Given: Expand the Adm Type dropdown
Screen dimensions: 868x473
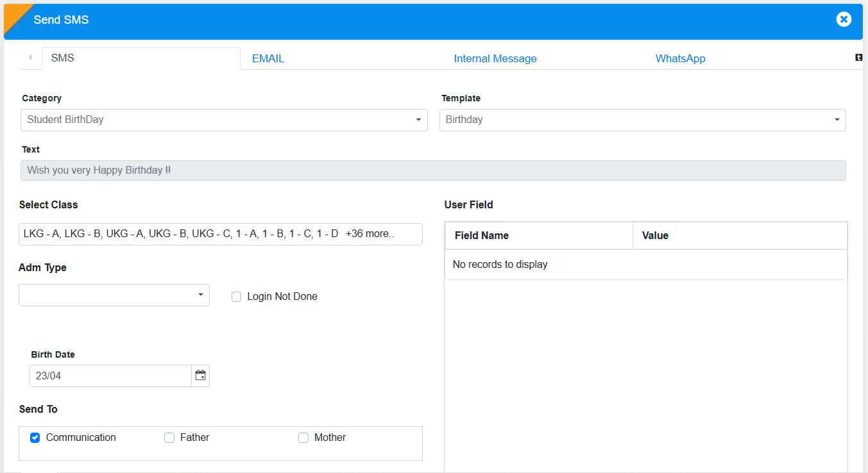Looking at the screenshot, I should click(x=114, y=295).
